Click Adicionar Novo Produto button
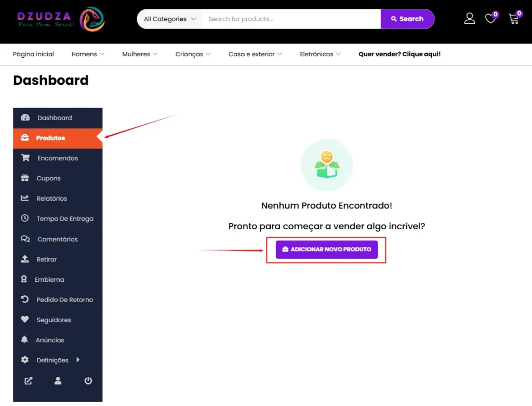 (326, 250)
